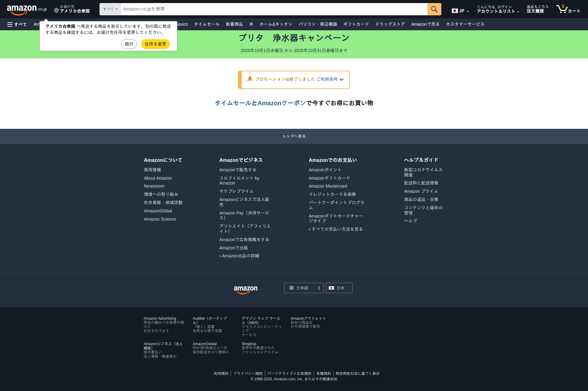Click the promotion warning triangle icon
The width and height of the screenshot is (588, 391).
click(250, 79)
